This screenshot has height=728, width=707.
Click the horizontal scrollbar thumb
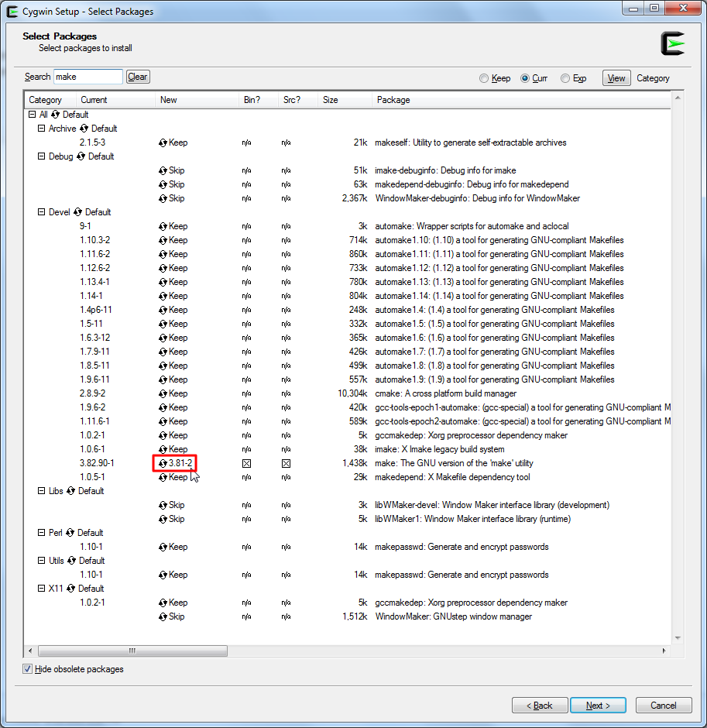pyautogui.click(x=132, y=651)
